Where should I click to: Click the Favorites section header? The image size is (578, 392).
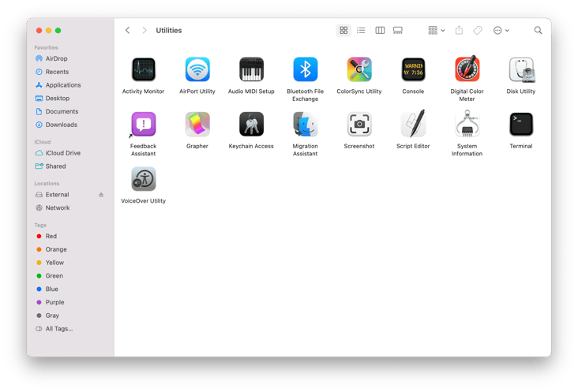[x=46, y=47]
